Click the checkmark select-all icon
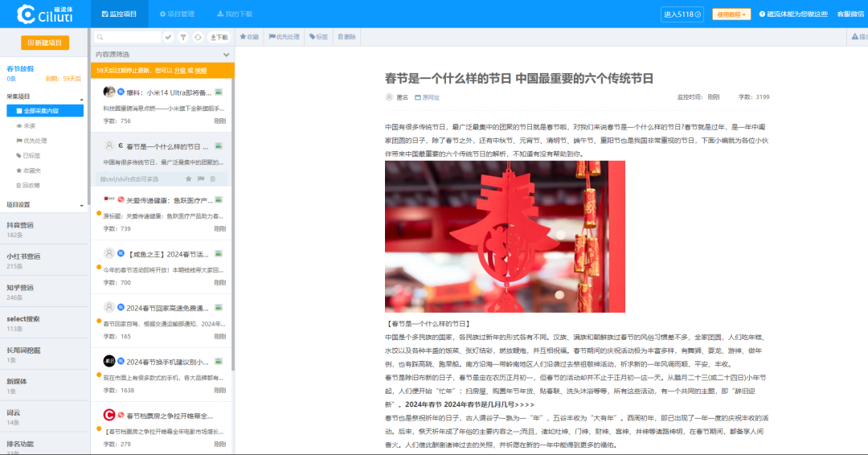The width and height of the screenshot is (868, 455). (x=168, y=37)
